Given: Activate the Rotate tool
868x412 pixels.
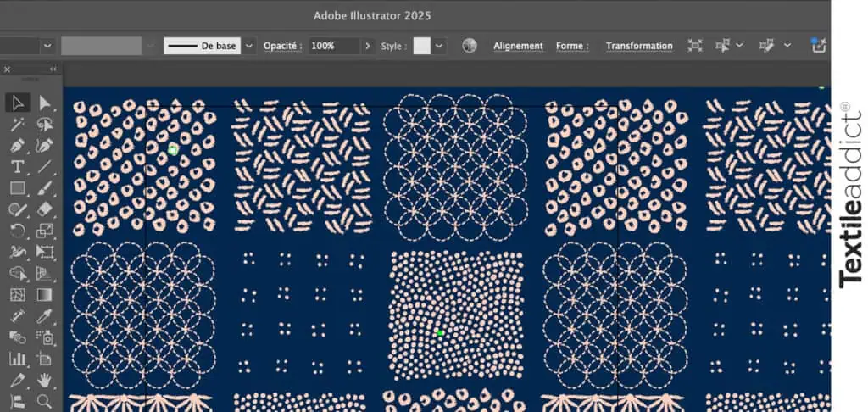Looking at the screenshot, I should point(18,231).
